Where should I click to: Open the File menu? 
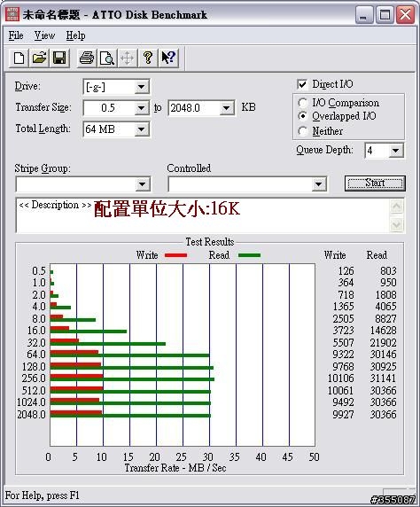point(16,35)
